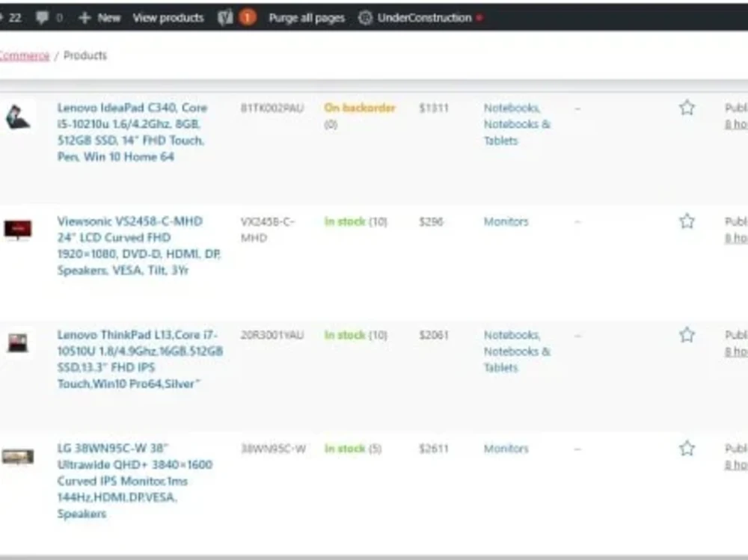The height and width of the screenshot is (560, 748).
Task: Click the Commerce breadcrumb link
Action: pyautogui.click(x=24, y=56)
